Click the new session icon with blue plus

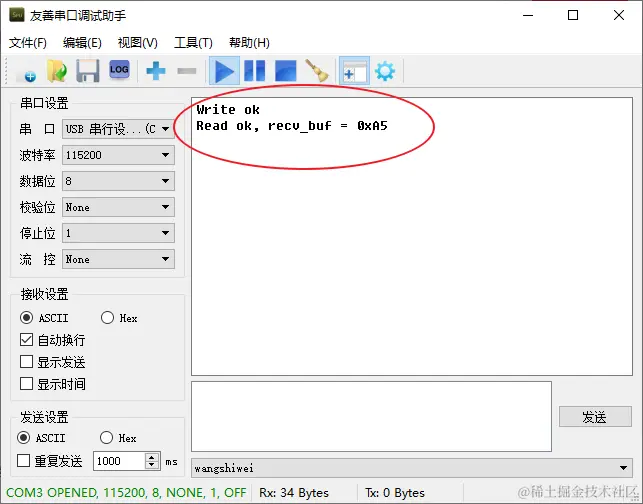pyautogui.click(x=26, y=71)
